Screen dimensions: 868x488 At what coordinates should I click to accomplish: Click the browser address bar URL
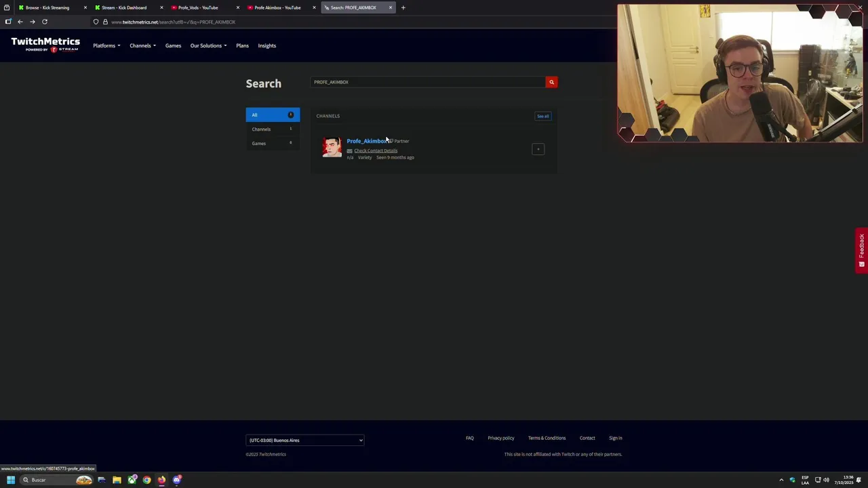173,22
